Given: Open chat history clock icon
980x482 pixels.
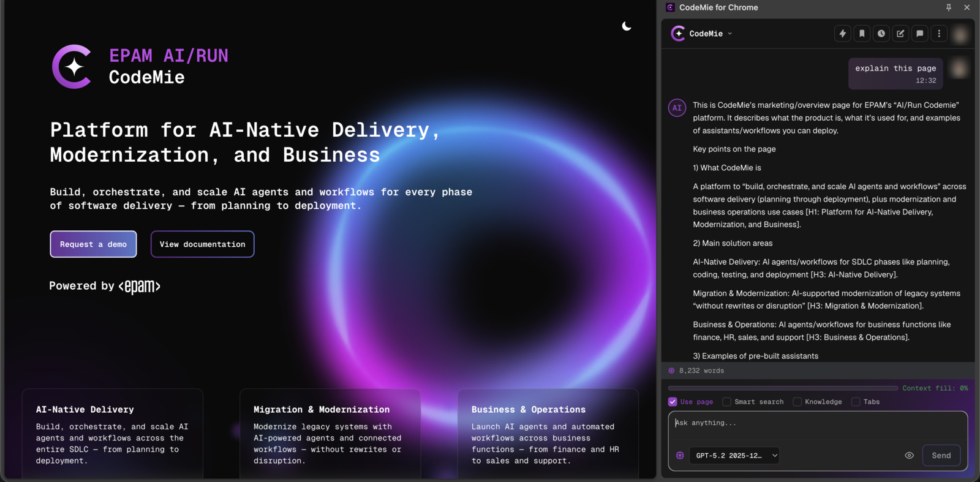Looking at the screenshot, I should click(x=881, y=34).
